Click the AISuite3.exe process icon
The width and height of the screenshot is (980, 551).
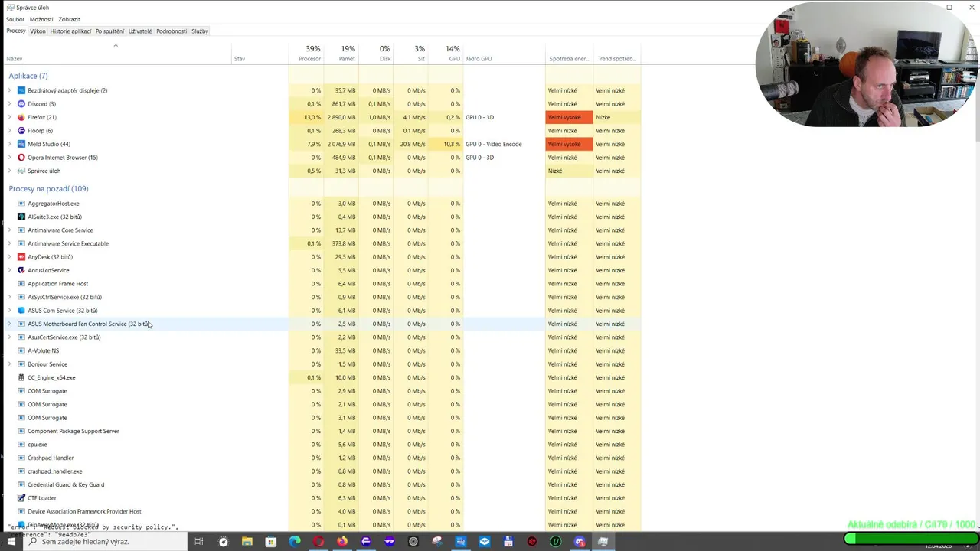click(21, 217)
